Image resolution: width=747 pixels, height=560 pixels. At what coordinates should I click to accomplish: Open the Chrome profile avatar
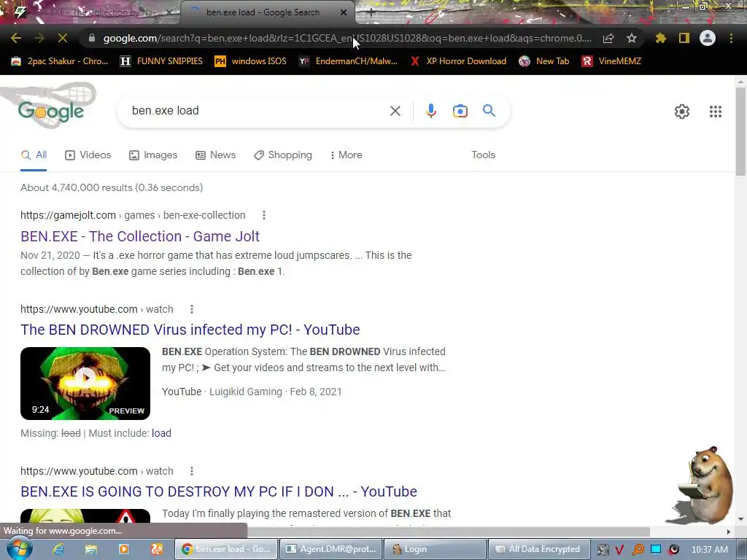(x=708, y=38)
